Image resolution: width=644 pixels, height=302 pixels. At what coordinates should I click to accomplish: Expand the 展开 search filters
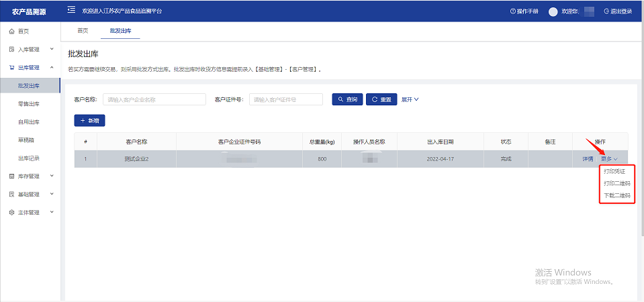[410, 99]
